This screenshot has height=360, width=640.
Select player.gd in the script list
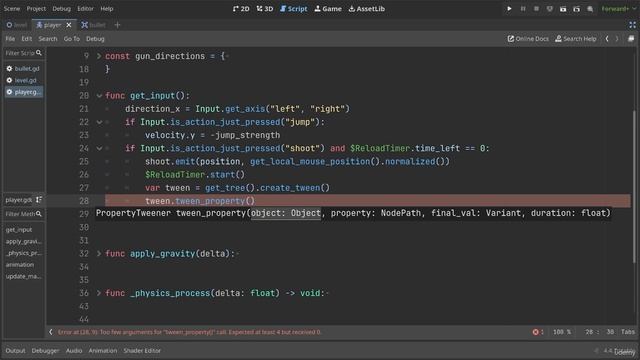click(24, 92)
